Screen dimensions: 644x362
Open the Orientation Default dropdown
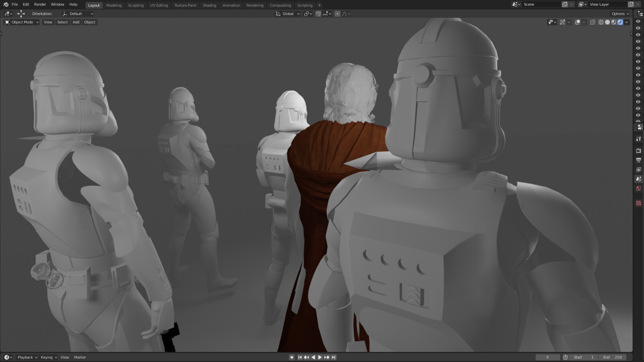[78, 14]
